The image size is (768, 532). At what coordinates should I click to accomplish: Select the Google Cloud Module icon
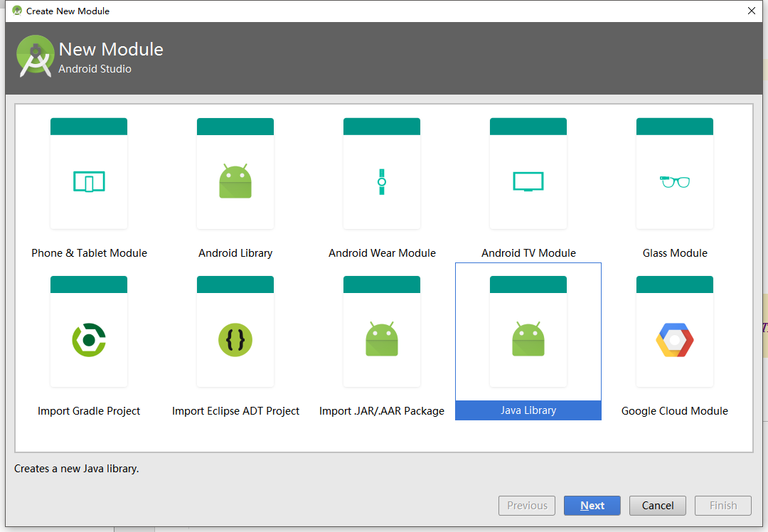pyautogui.click(x=675, y=339)
